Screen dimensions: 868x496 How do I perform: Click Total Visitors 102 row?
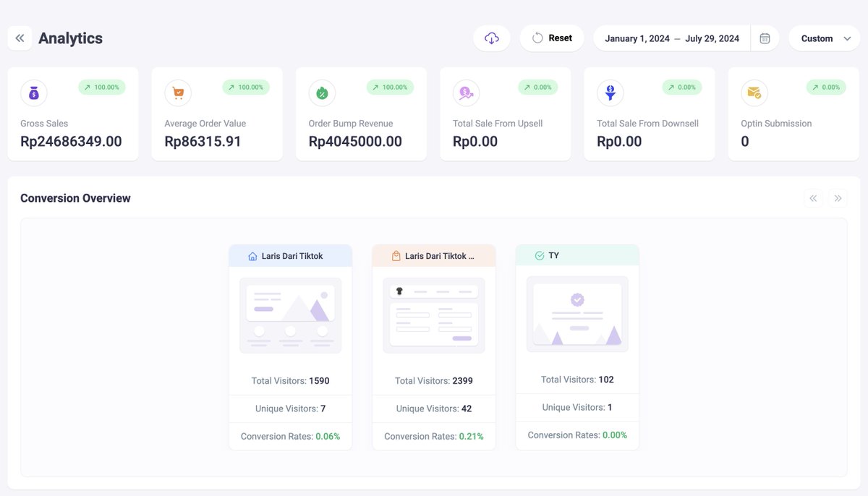point(577,380)
